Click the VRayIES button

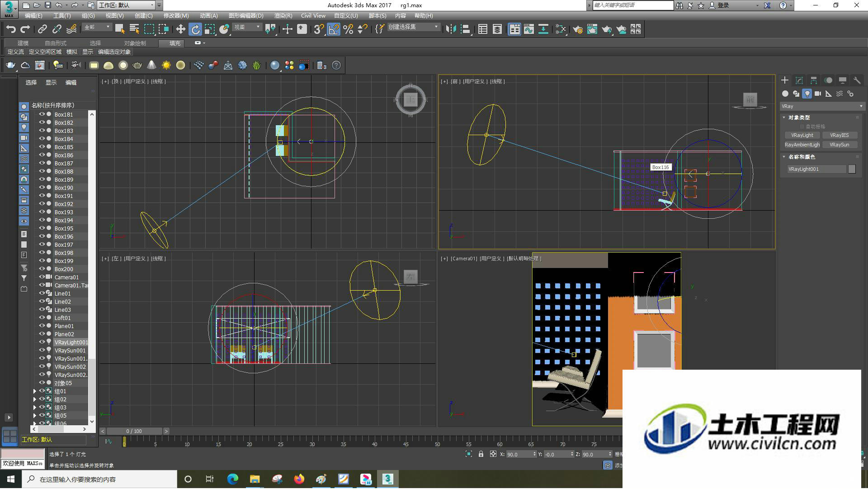839,135
